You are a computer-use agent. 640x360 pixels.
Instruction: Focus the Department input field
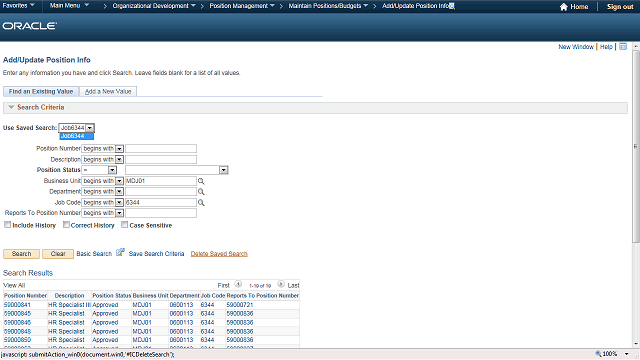161,191
